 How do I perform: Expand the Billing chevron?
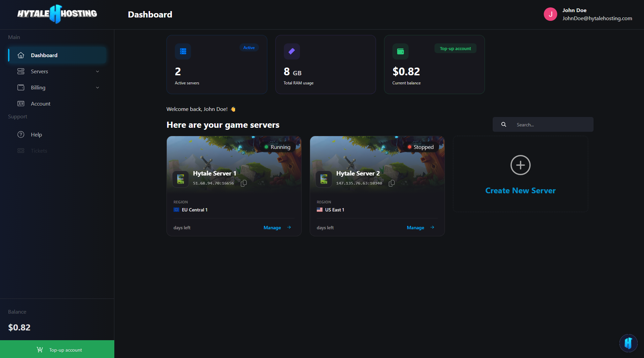pos(98,87)
